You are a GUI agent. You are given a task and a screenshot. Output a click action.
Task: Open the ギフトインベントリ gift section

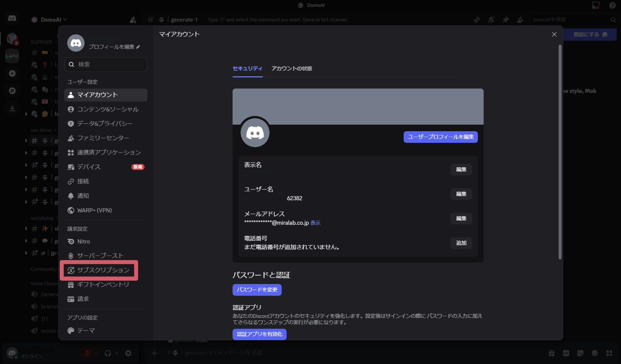click(x=103, y=285)
